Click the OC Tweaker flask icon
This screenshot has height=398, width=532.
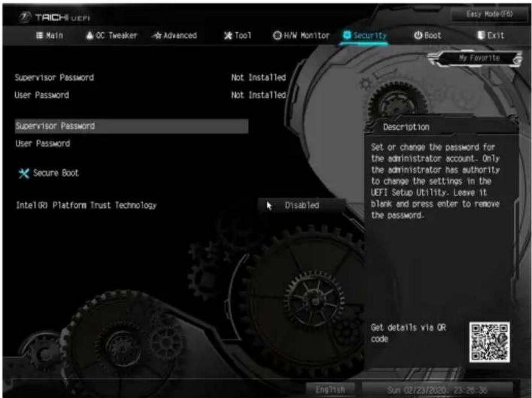pyautogui.click(x=90, y=36)
